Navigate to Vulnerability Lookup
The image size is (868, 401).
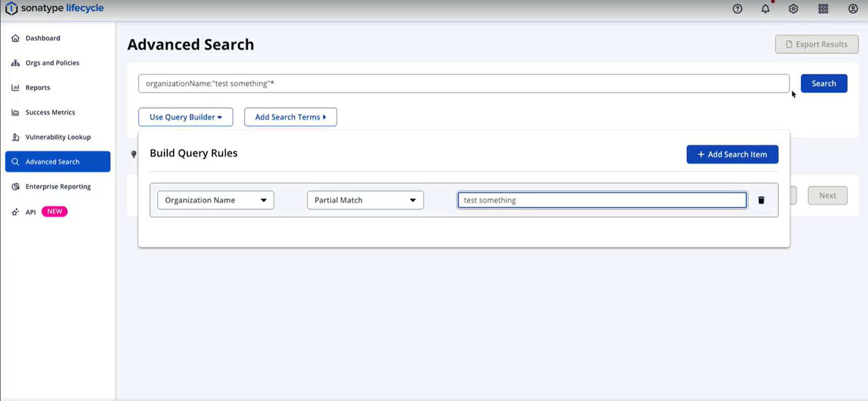(58, 137)
